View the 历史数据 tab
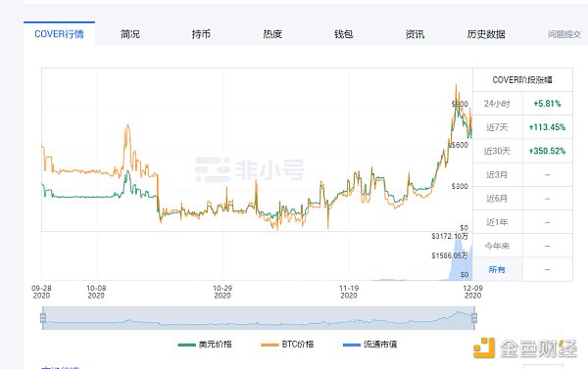Image resolution: width=588 pixels, height=369 pixels. 486,34
